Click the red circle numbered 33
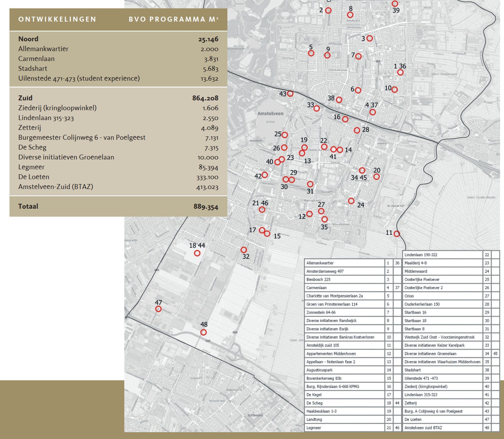 pyautogui.click(x=316, y=108)
